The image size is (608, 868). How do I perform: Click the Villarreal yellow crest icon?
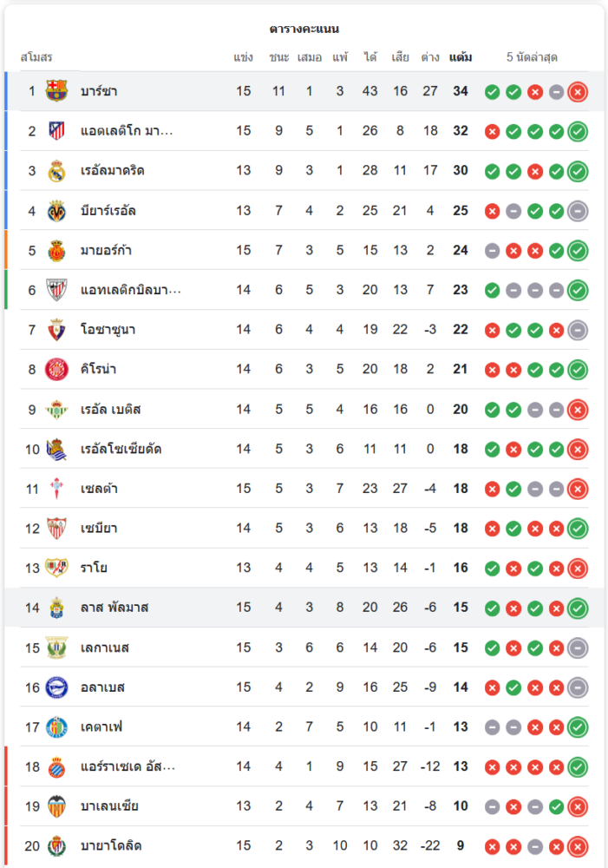(56, 211)
